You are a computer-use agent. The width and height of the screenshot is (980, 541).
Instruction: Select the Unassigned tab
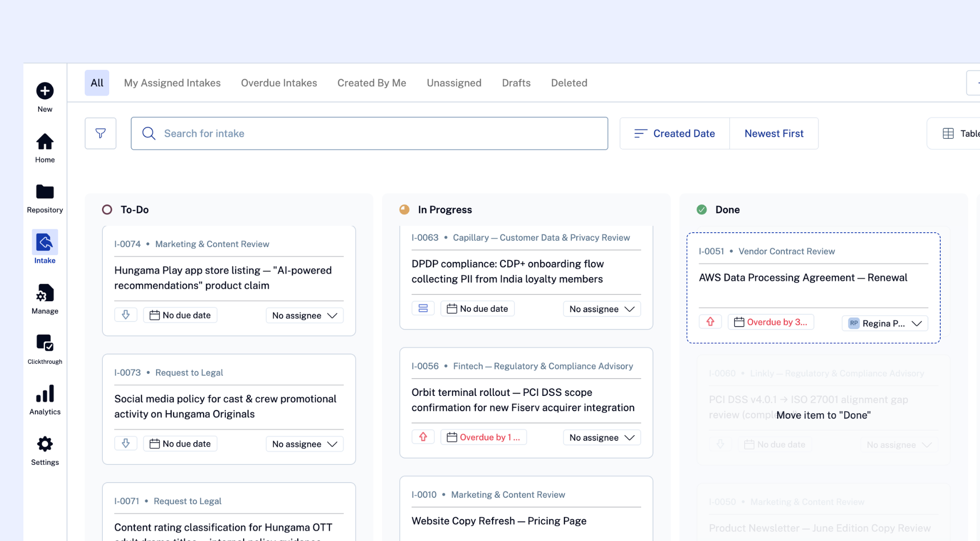pyautogui.click(x=454, y=83)
